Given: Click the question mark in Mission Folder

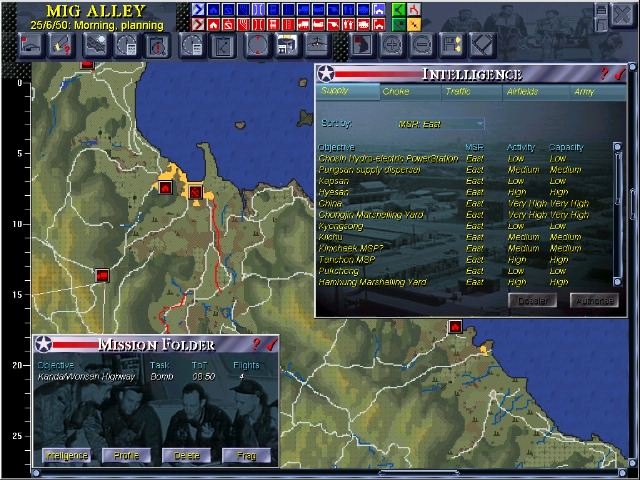Looking at the screenshot, I should coord(256,344).
